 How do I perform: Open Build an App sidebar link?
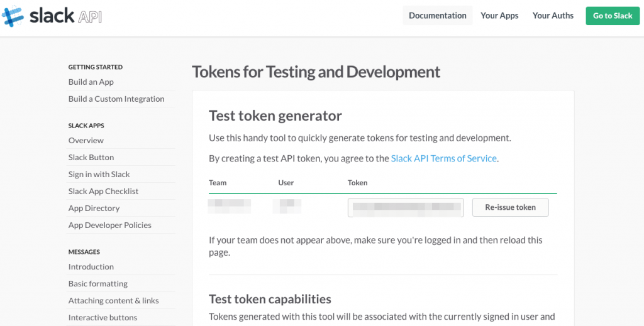pyautogui.click(x=91, y=82)
